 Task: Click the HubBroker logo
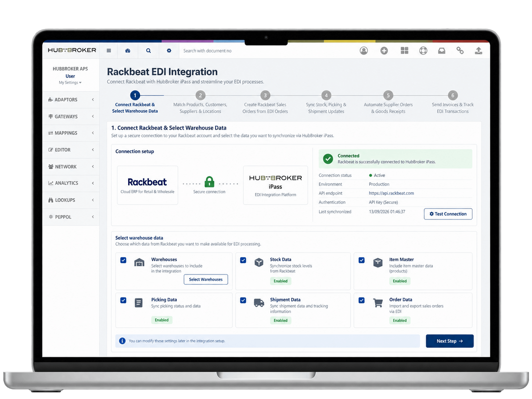pyautogui.click(x=72, y=50)
